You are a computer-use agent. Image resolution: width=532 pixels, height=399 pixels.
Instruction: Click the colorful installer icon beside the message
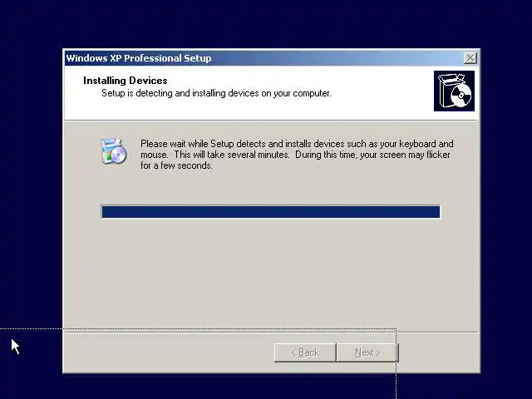coord(113,151)
